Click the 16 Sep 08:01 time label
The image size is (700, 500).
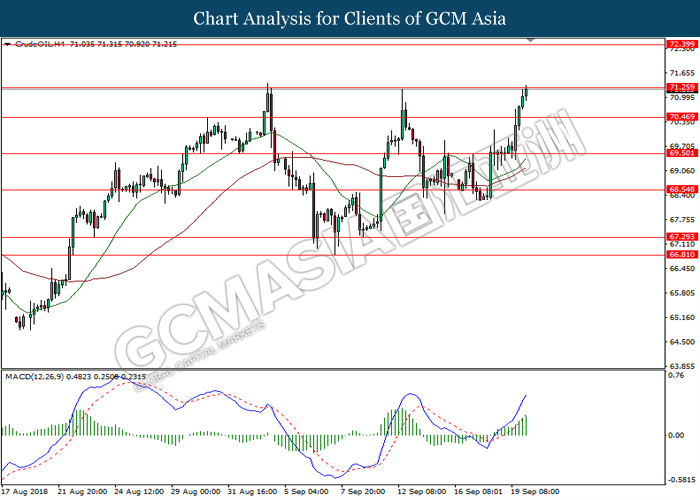479,492
